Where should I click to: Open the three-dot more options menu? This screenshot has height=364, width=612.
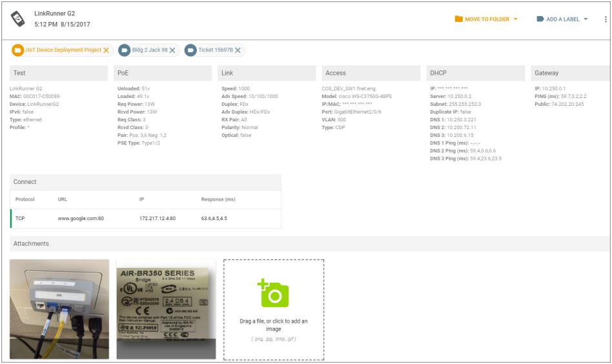click(606, 19)
